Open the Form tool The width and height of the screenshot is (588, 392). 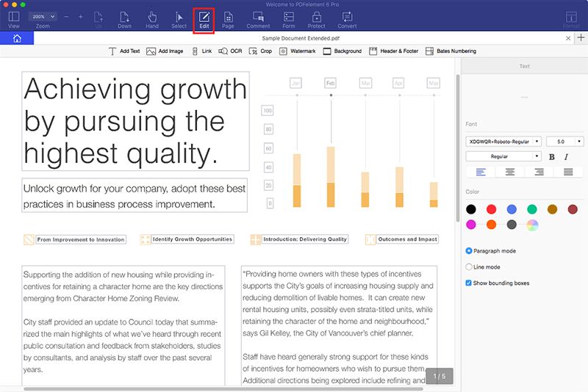[289, 18]
